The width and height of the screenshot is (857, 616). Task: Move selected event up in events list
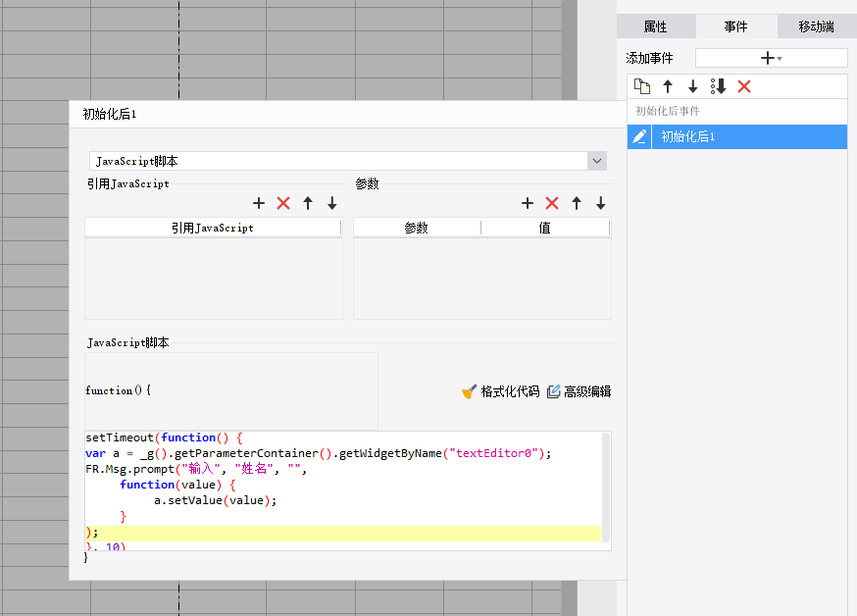668,86
